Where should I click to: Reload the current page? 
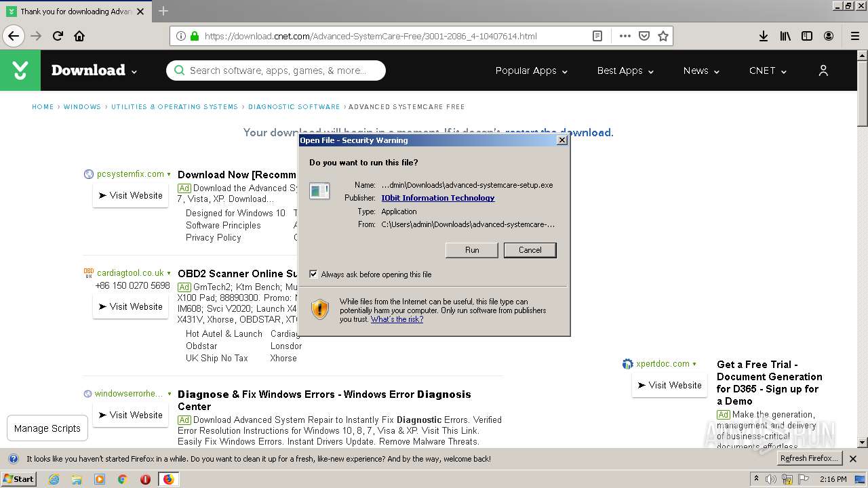(58, 36)
